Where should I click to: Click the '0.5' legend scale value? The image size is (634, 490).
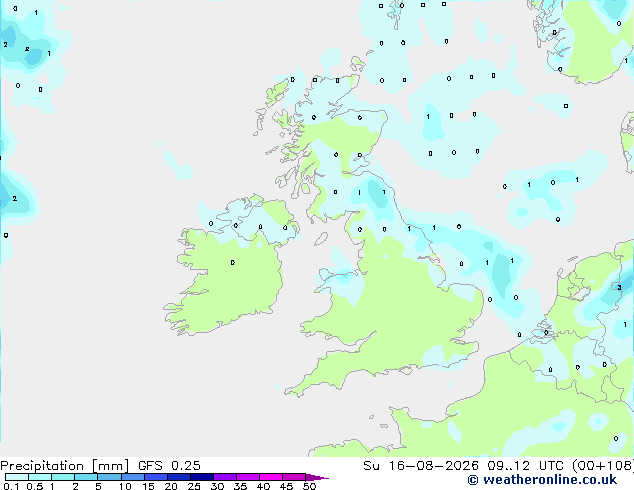(x=35, y=486)
